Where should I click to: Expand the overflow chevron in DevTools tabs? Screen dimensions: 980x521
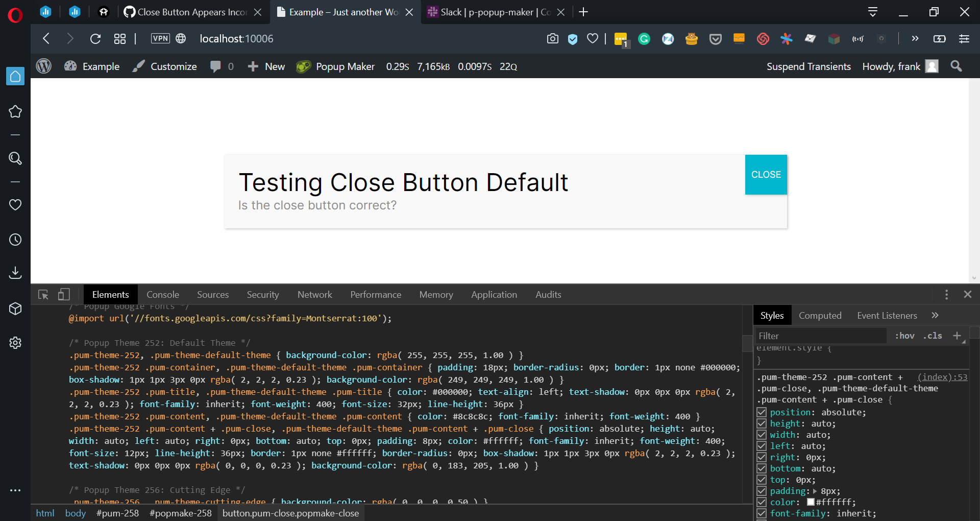(x=935, y=315)
